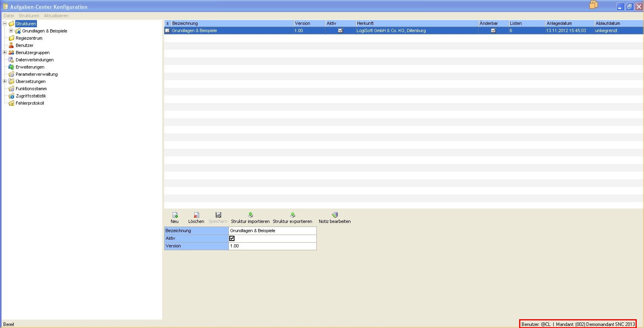
Task: Click the Benutzer person icon in tree
Action: click(11, 45)
